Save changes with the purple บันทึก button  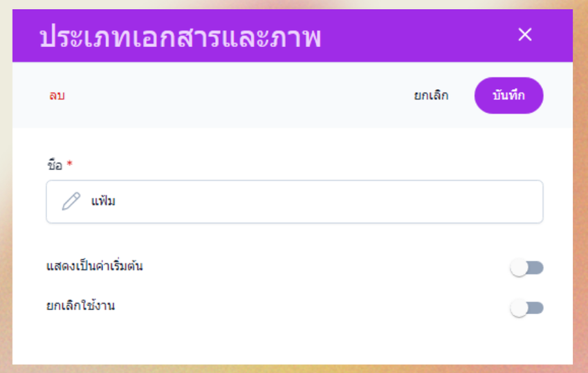[508, 95]
